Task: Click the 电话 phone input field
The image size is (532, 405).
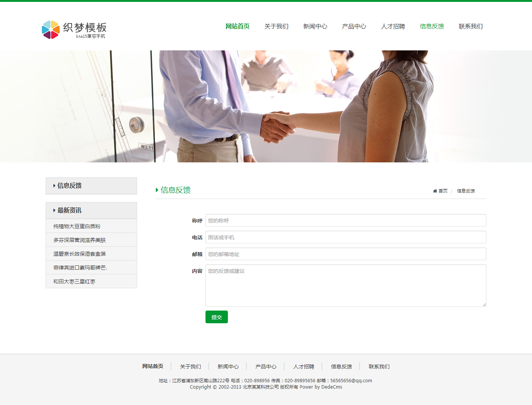Action: click(346, 237)
